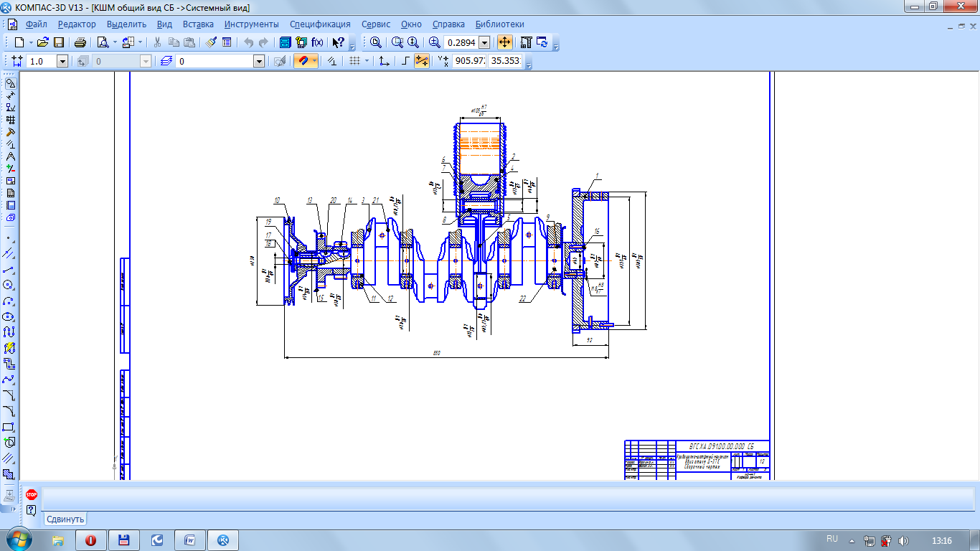This screenshot has height=551, width=980.
Task: Expand the new document dropdown arrow
Action: tap(31, 42)
